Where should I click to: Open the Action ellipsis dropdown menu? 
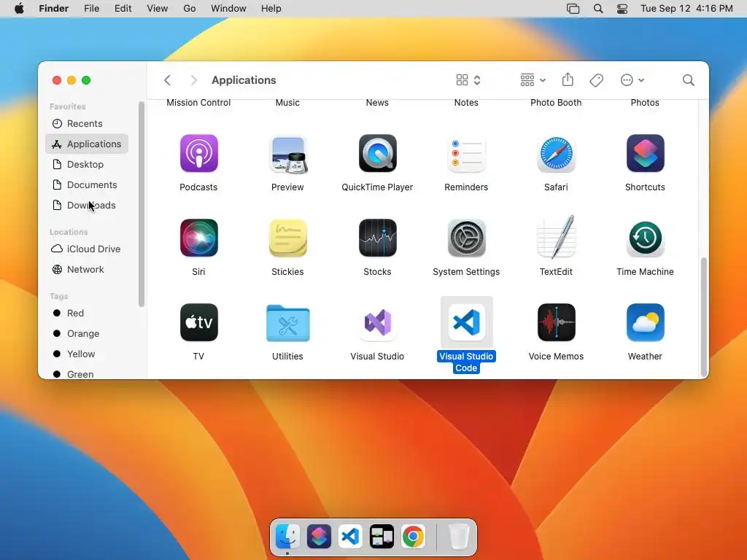pos(632,80)
